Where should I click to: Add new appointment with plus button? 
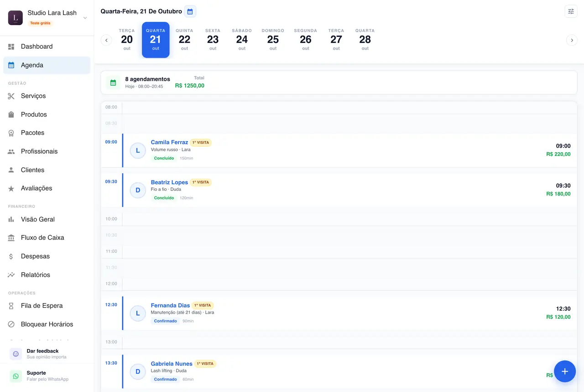565,371
